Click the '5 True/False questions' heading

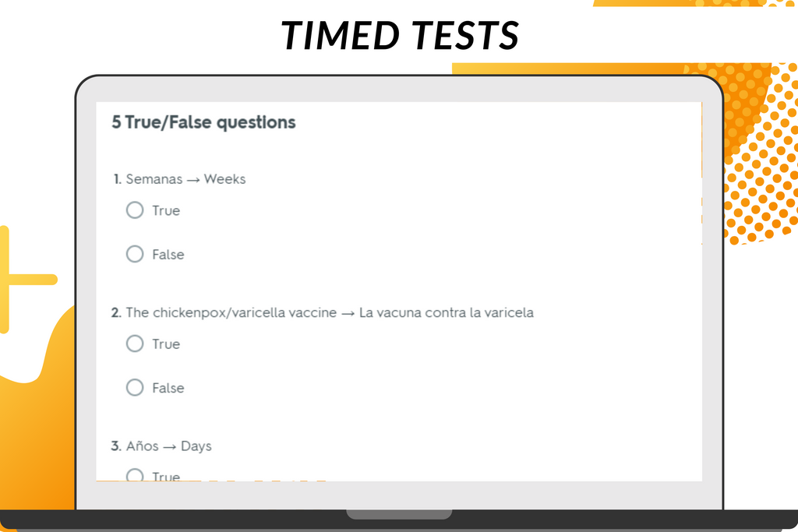(203, 122)
